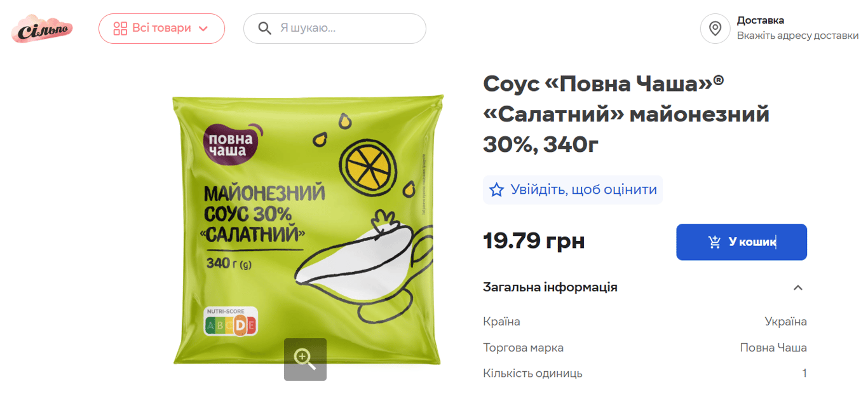Click the delivery location pin icon
Image resolution: width=868 pixels, height=396 pixels.
[x=715, y=29]
